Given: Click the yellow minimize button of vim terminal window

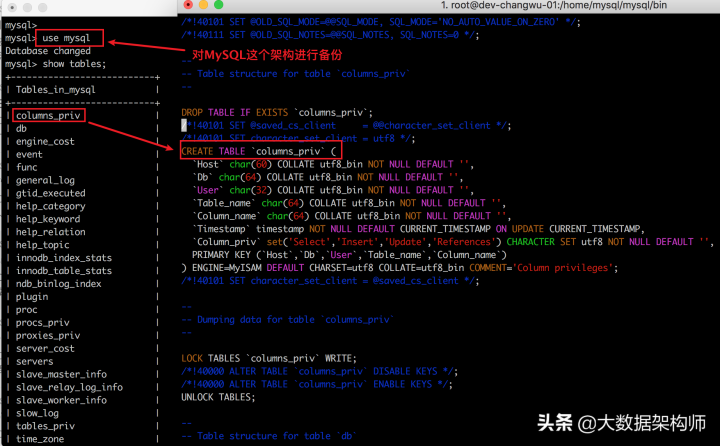Looking at the screenshot, I should [x=203, y=5].
